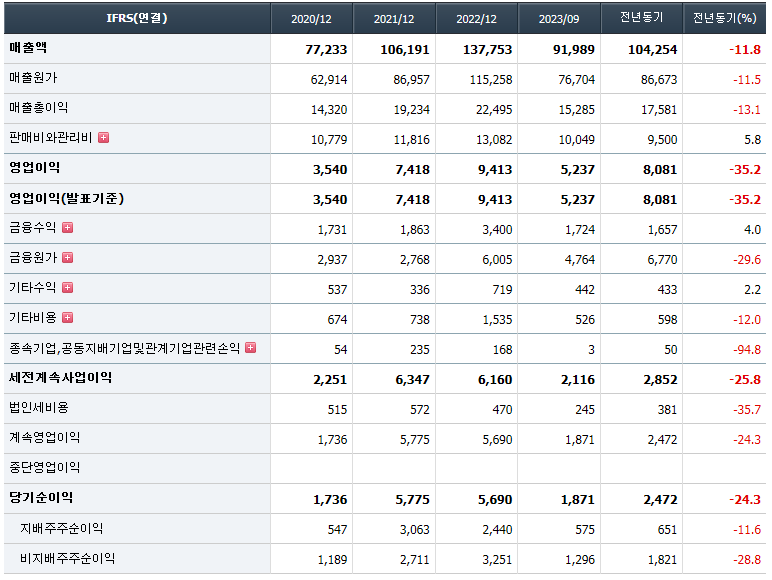
Task: Select the 비지배주주순이익 row label
Action: coord(67,559)
